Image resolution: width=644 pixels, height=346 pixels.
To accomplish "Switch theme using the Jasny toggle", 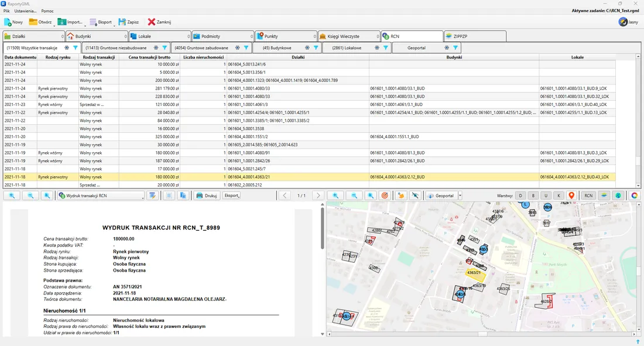I will 628,22.
